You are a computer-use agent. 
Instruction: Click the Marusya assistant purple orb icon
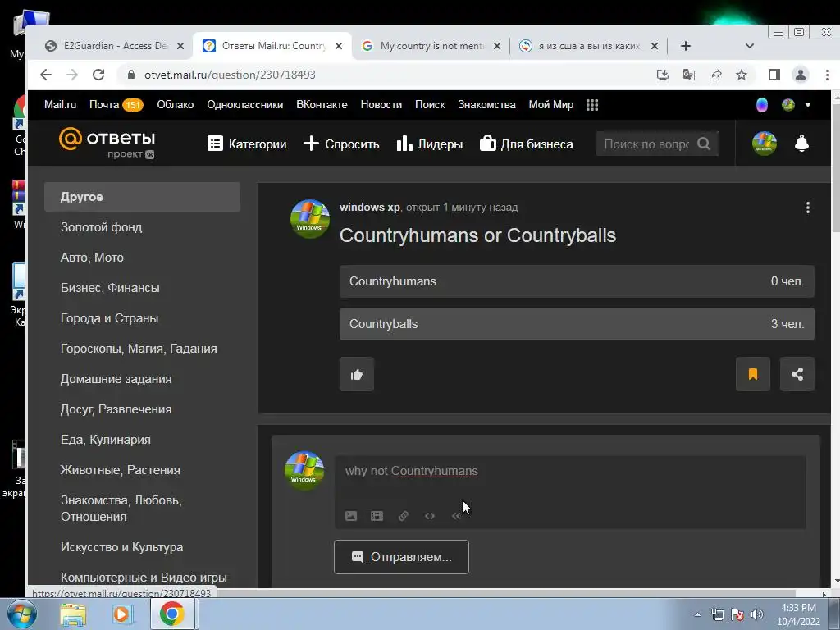point(762,104)
